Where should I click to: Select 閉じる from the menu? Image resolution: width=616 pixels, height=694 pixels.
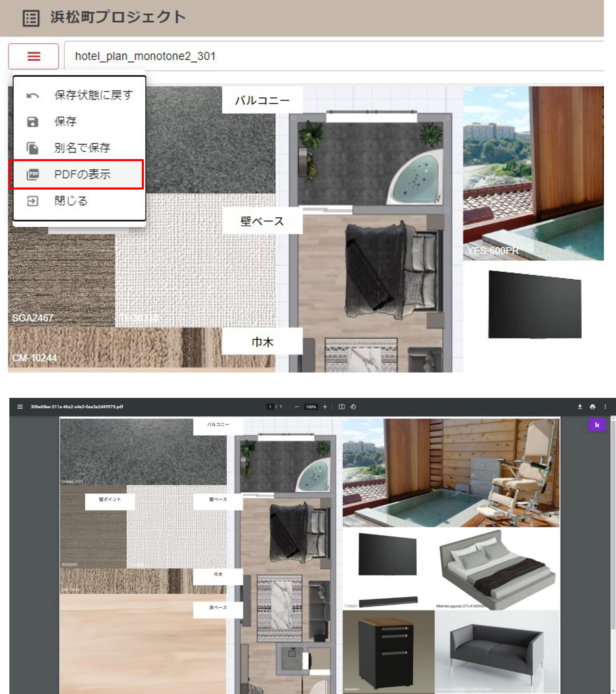click(x=79, y=201)
